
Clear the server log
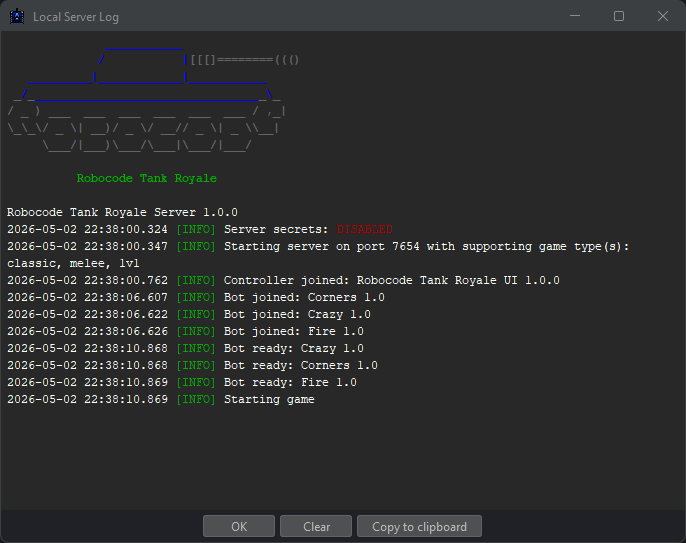pos(316,526)
